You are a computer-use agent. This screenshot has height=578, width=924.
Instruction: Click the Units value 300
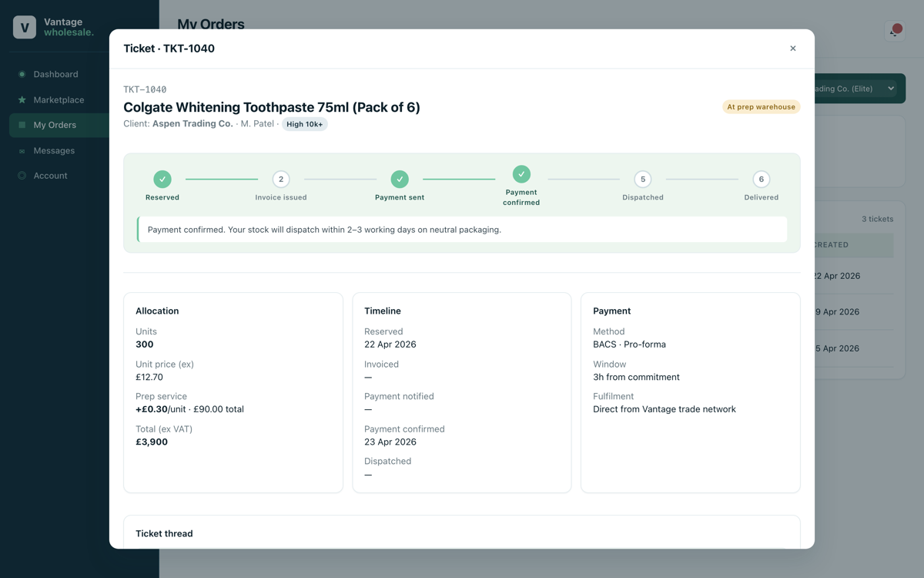click(145, 344)
